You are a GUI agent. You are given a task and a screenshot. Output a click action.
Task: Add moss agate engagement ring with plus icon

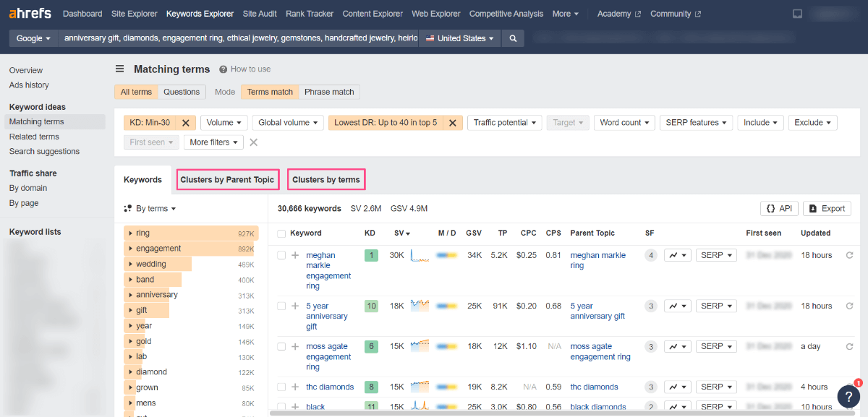[295, 346]
